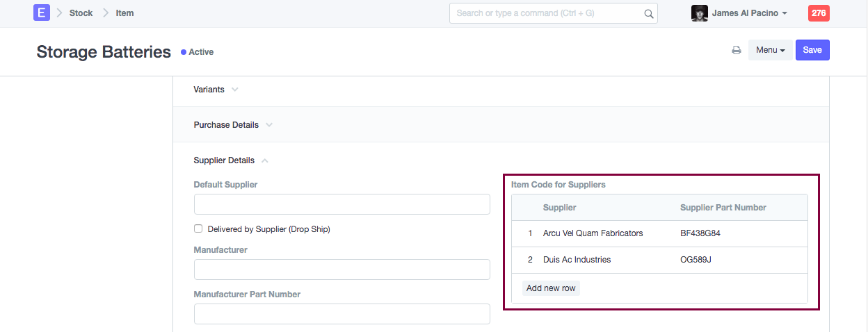Click the search magnifier icon

(648, 13)
